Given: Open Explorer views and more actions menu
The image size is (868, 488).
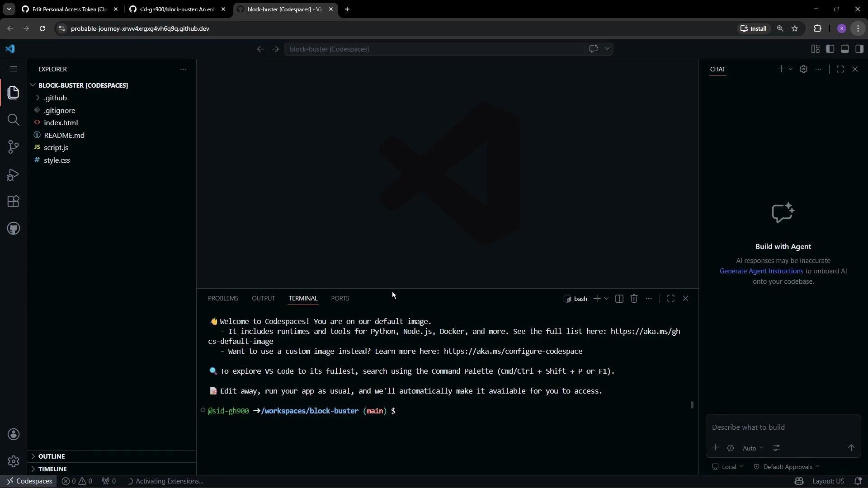Looking at the screenshot, I should [x=183, y=69].
